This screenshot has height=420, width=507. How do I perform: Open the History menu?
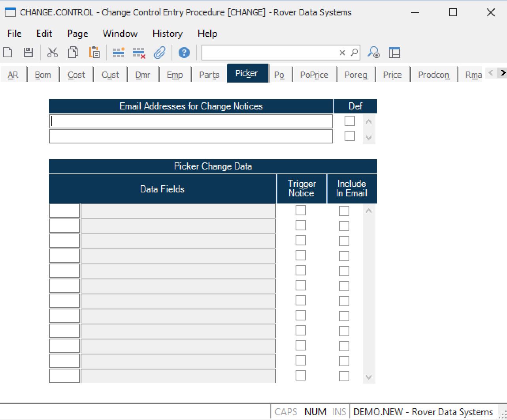(167, 34)
